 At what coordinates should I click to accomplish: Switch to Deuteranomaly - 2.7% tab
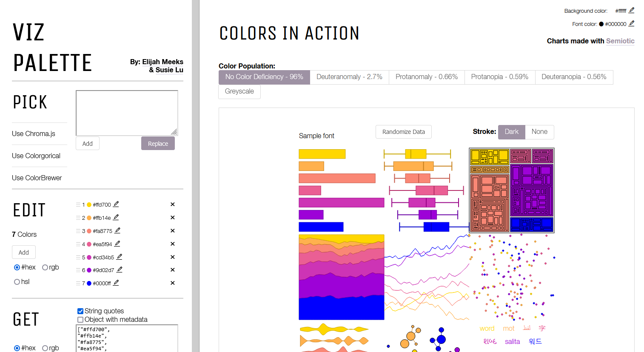tap(349, 77)
